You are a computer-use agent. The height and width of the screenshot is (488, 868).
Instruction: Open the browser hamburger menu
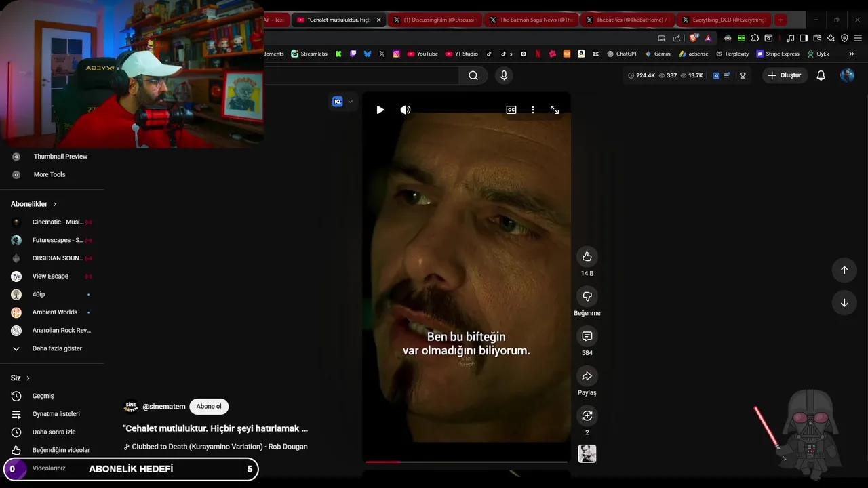click(857, 38)
